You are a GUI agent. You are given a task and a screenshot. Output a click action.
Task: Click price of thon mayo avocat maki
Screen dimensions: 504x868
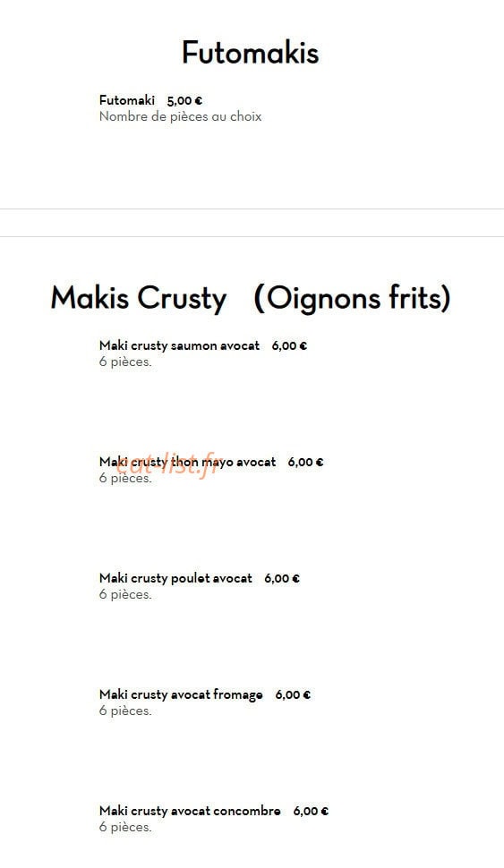[305, 463]
